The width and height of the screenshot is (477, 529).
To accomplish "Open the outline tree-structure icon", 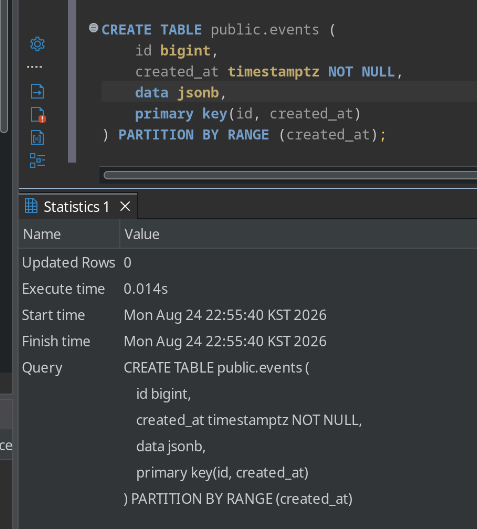I will click(x=37, y=161).
